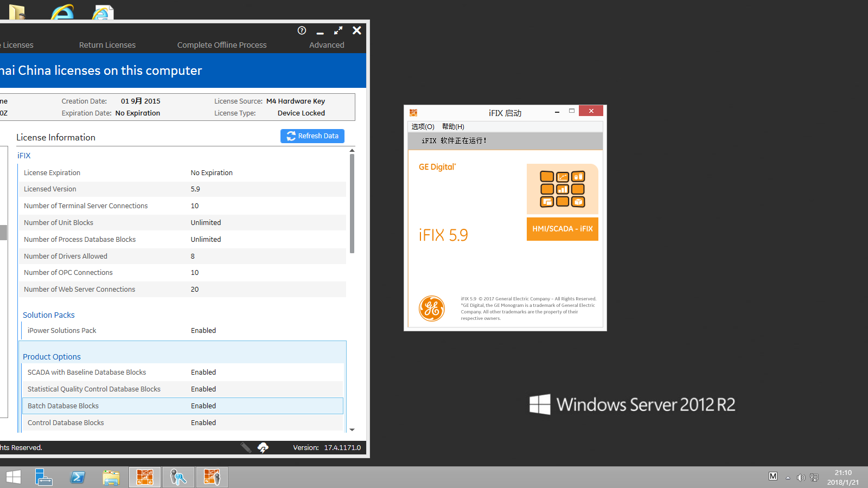Viewport: 868px width, 488px height.
Task: Click the HMI/SCADA - iFIX orange tile
Action: click(x=562, y=229)
